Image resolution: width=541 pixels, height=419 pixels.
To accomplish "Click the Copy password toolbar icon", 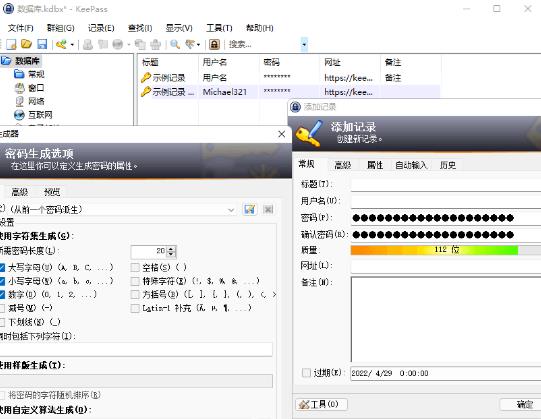I will [103, 44].
